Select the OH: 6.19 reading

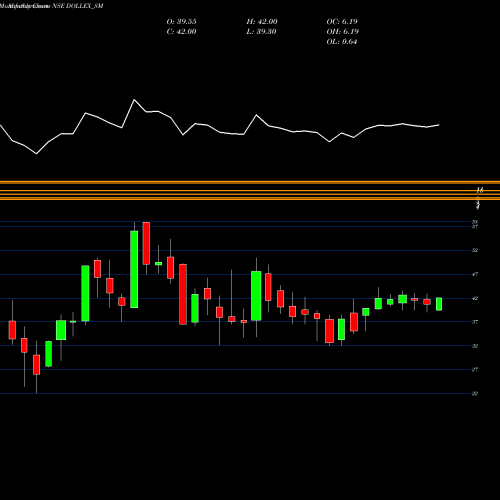(342, 32)
